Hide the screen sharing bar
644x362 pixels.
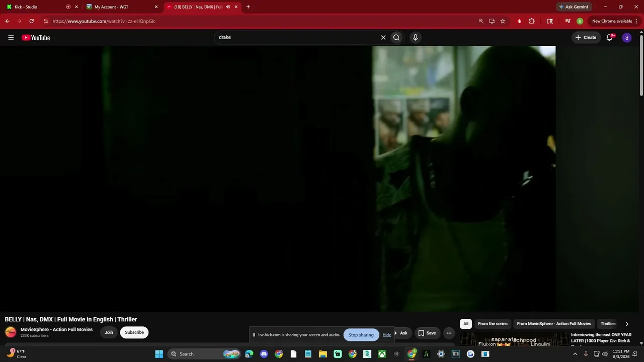pyautogui.click(x=386, y=335)
